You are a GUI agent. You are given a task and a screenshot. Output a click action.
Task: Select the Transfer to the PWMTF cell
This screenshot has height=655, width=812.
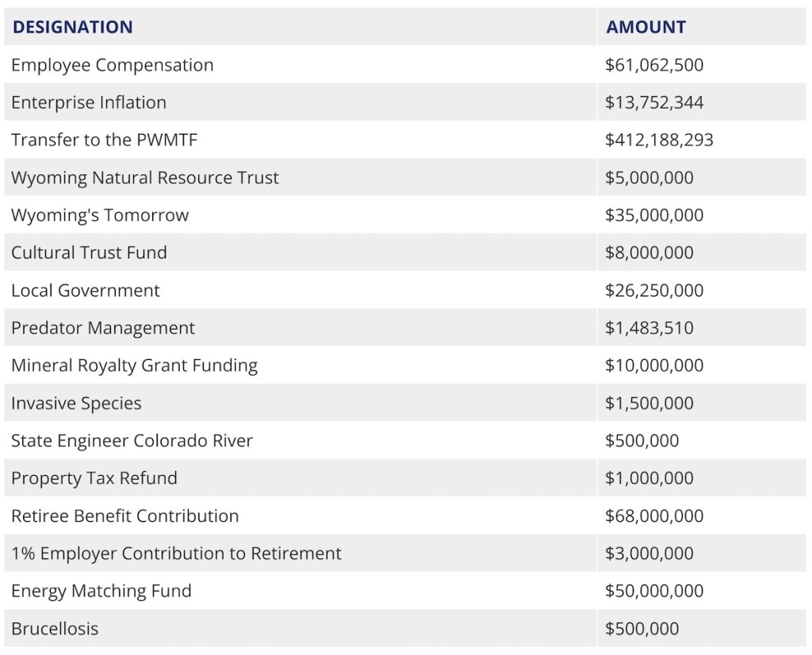click(x=104, y=140)
